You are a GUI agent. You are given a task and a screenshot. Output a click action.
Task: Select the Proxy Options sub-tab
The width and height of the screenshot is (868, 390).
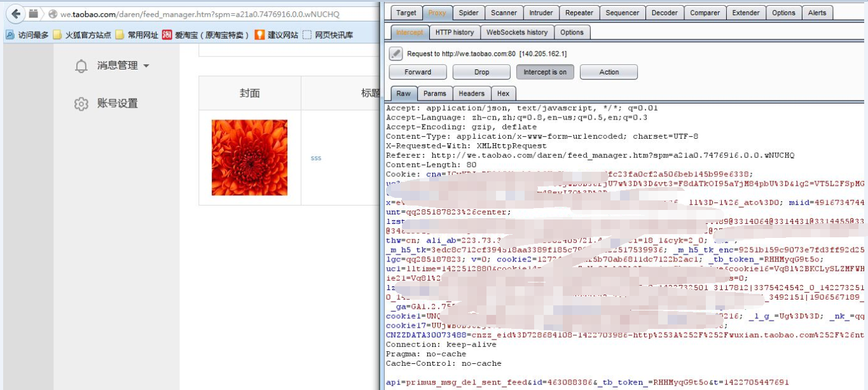click(572, 32)
